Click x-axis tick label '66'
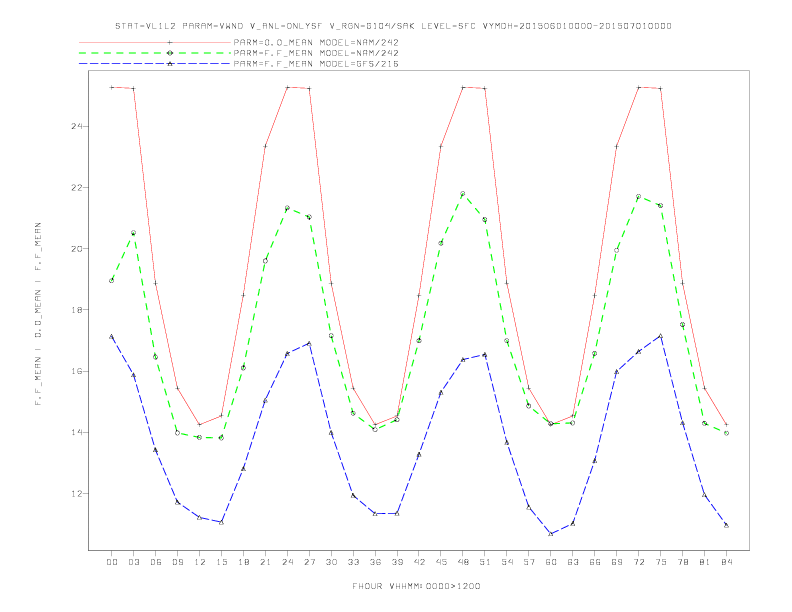The height and width of the screenshot is (612, 792). click(x=595, y=562)
